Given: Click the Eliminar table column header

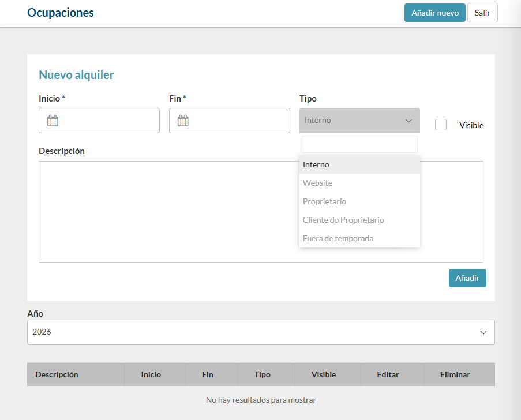Looking at the screenshot, I should point(459,374).
